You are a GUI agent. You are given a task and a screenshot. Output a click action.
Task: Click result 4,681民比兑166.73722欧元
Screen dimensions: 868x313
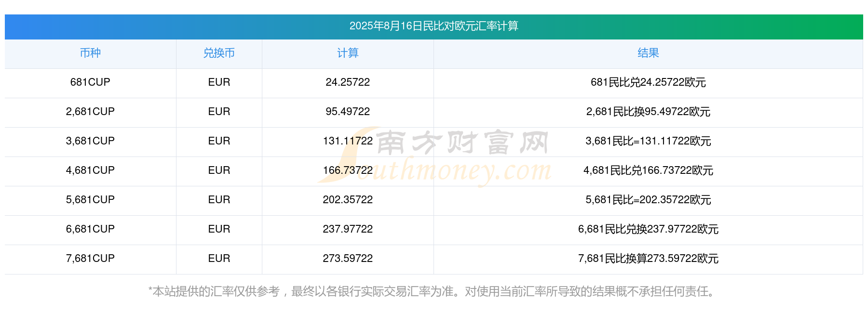648,170
